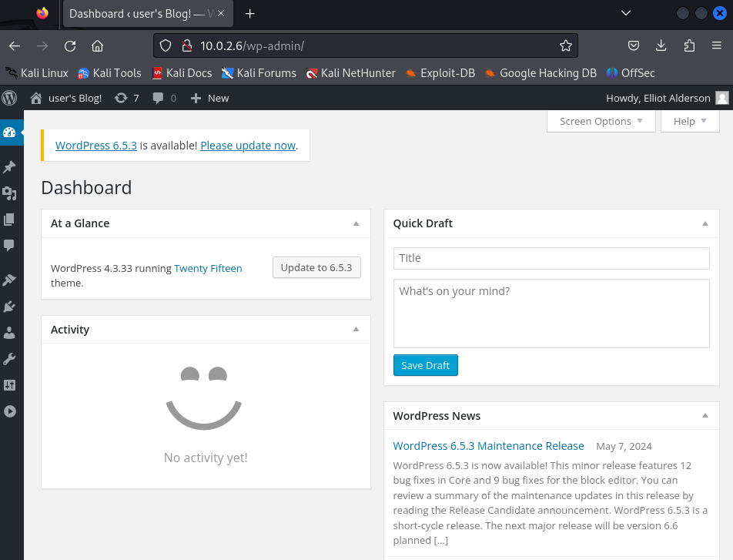Go to Pages via the sidebar icon
The height and width of the screenshot is (560, 733).
tap(9, 220)
